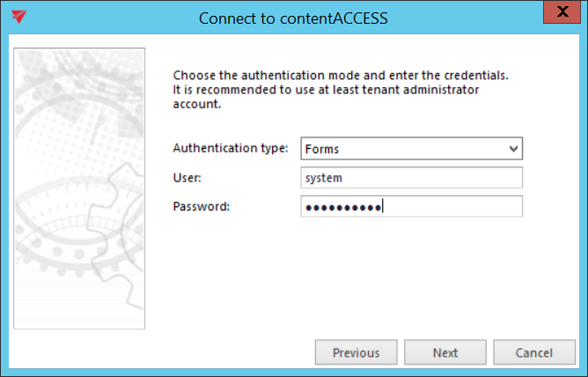588x377 pixels.
Task: Focus the User input field
Action: point(411,178)
